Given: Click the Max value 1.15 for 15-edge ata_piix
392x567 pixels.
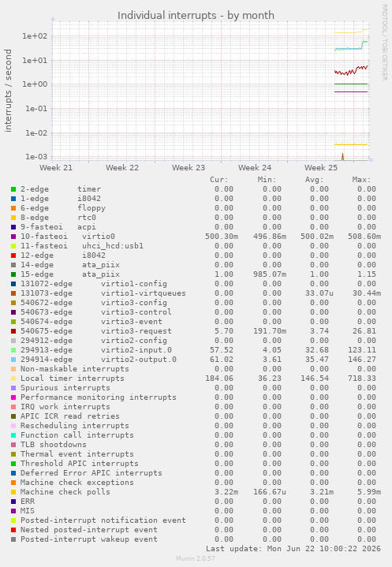Looking at the screenshot, I should tap(366, 274).
